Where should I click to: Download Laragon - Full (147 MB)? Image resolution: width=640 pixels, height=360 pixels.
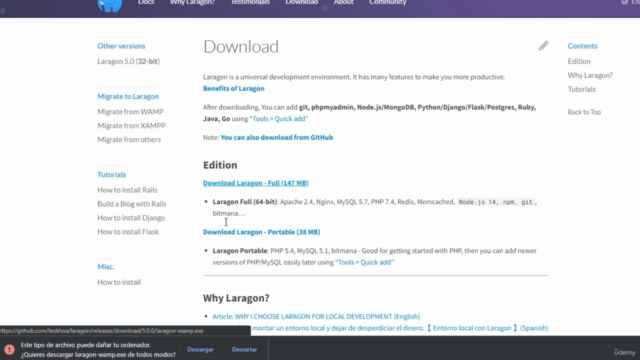click(x=256, y=183)
